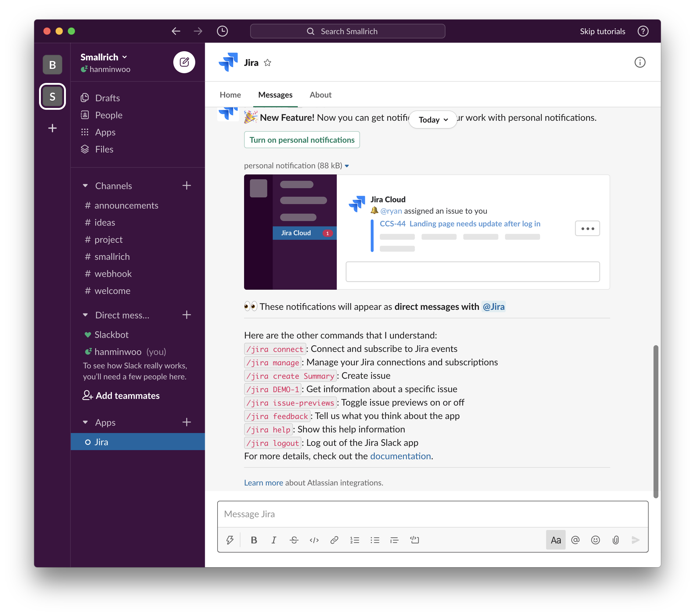The width and height of the screenshot is (695, 616).
Task: Switch to the Home tab
Action: click(x=230, y=95)
